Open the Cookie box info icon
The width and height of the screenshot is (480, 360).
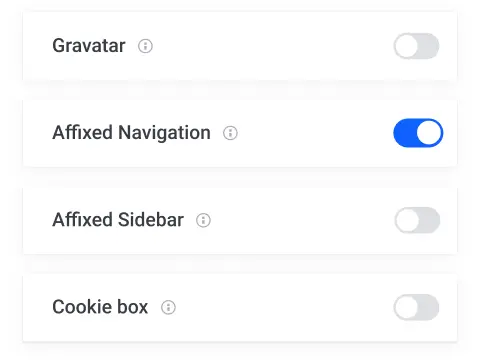168,307
